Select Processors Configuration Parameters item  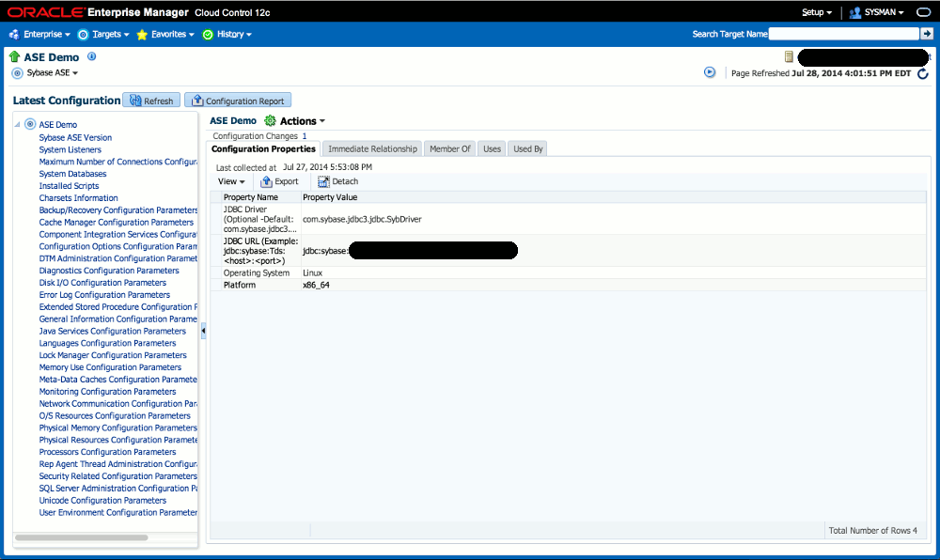[x=107, y=452]
